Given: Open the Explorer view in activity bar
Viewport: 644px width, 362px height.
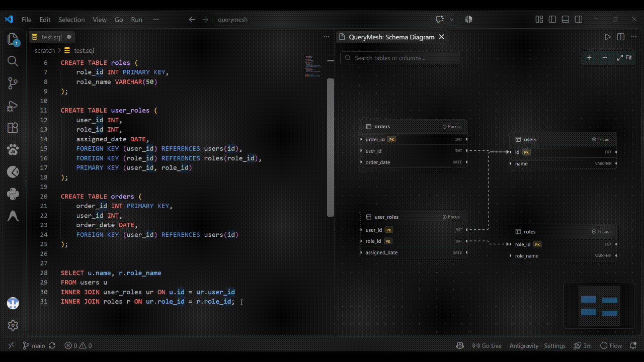Looking at the screenshot, I should [x=13, y=39].
